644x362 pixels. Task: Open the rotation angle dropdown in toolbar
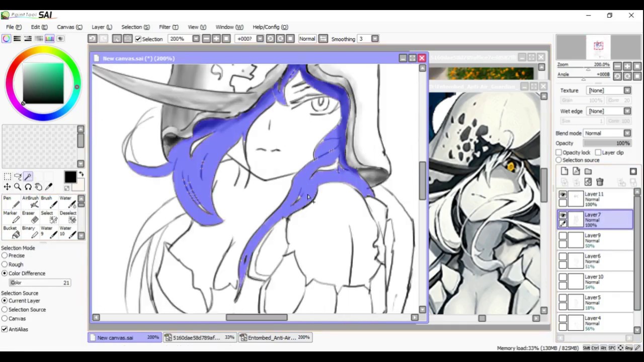coord(260,39)
